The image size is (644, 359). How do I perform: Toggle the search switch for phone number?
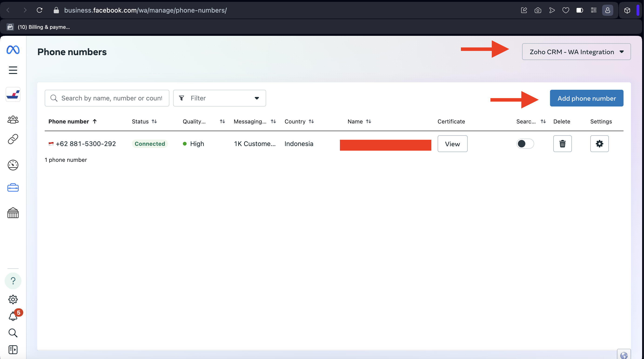(x=525, y=144)
